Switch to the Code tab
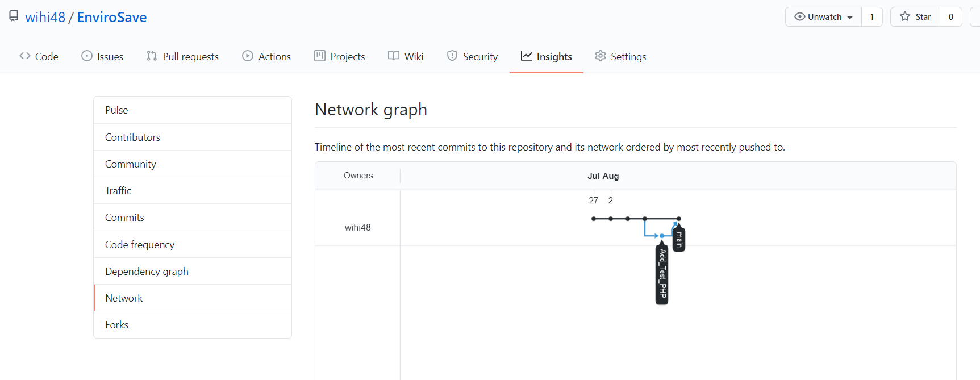980x380 pixels. click(x=39, y=56)
